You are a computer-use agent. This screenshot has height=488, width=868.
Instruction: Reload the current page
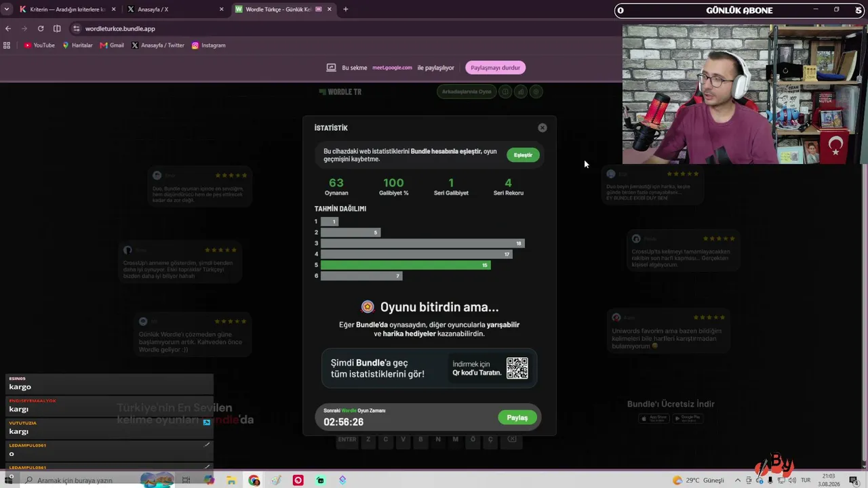[41, 28]
